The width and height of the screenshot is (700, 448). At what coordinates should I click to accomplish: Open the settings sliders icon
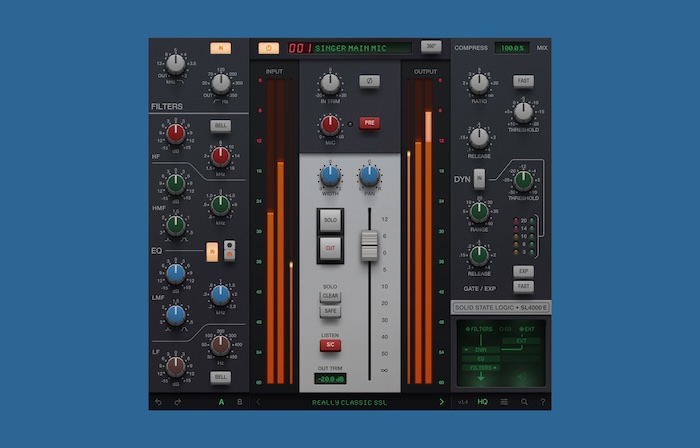(x=504, y=402)
